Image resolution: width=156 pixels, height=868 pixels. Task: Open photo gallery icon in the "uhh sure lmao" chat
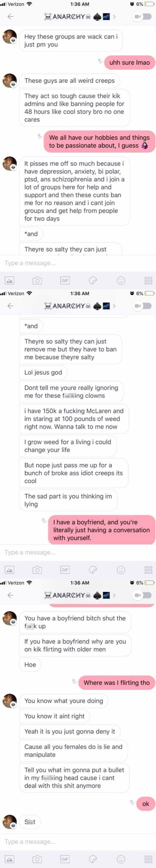9,280
